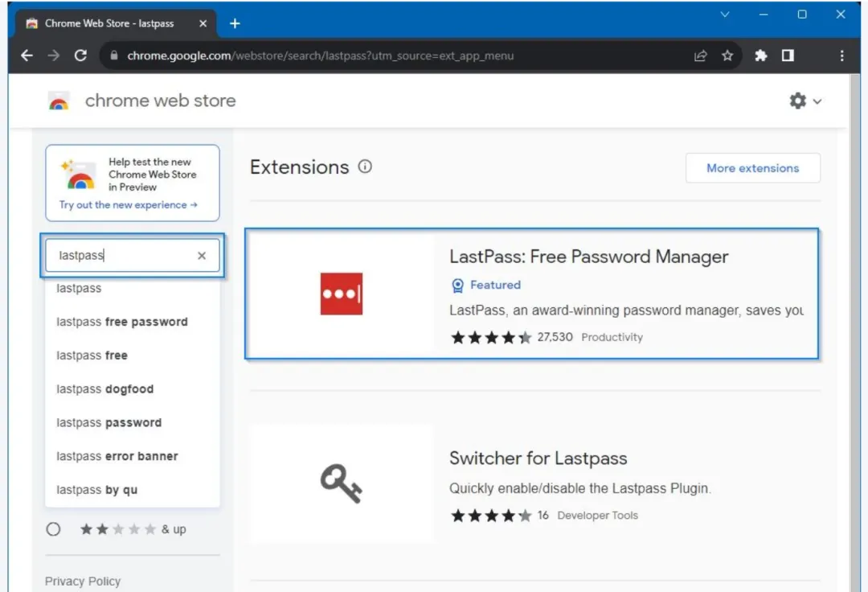Click the Productivity category label
Screen dimensions: 868x592
pos(612,337)
